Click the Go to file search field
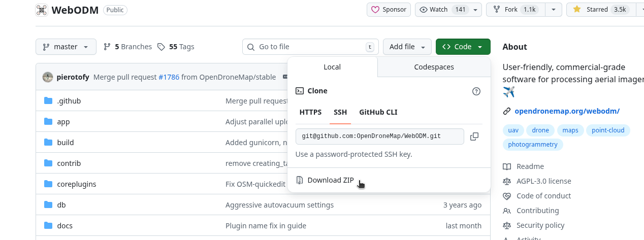644x240 pixels. pyautogui.click(x=310, y=47)
